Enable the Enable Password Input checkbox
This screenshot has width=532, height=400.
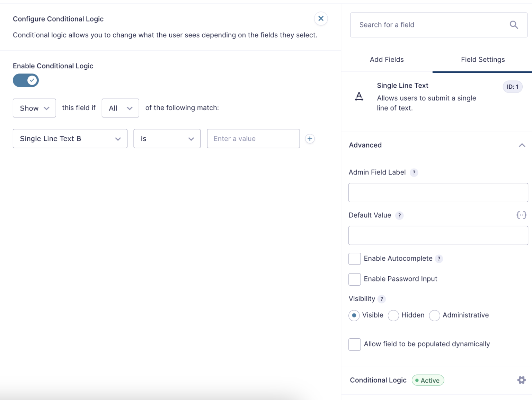tap(354, 279)
